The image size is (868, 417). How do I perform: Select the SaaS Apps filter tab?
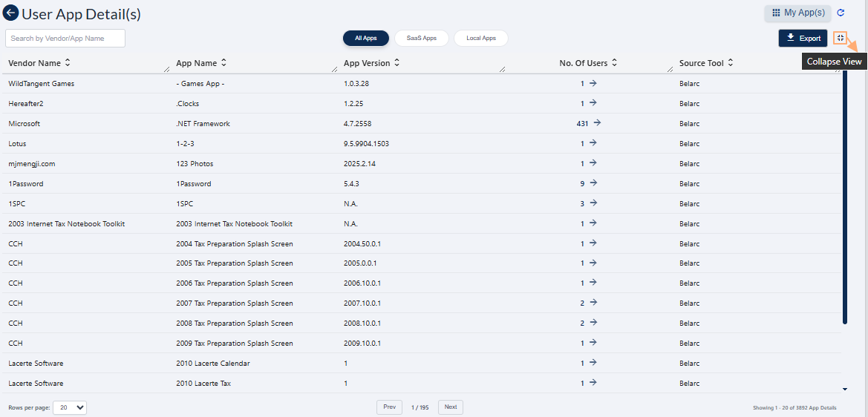421,38
